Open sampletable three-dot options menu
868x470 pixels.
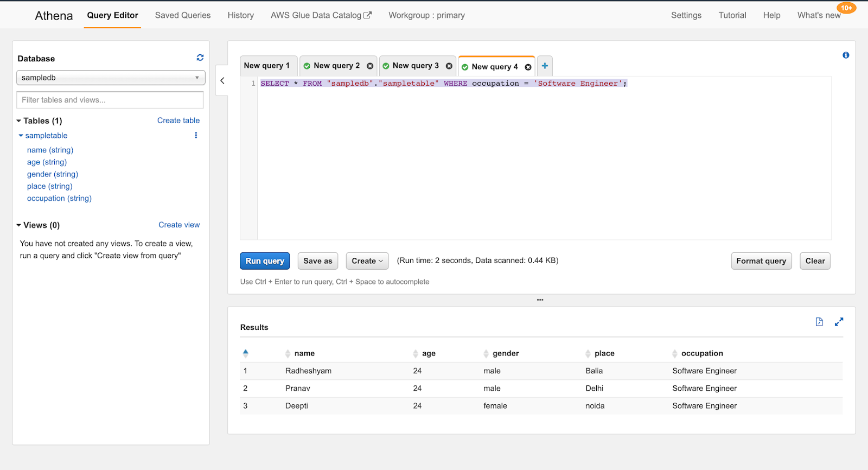coord(196,135)
